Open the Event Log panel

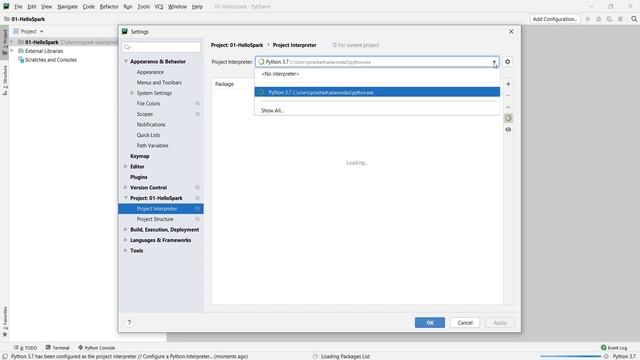(614, 348)
